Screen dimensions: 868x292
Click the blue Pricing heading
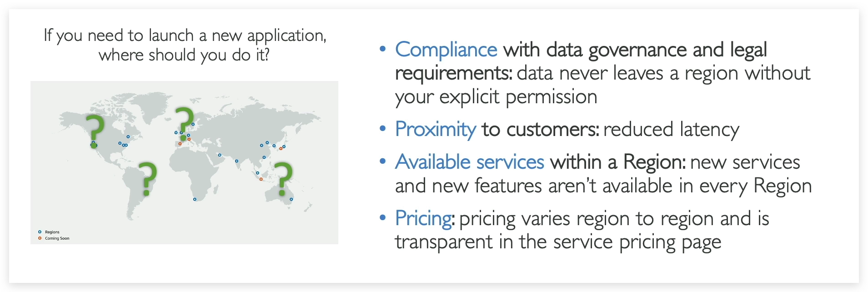423,218
